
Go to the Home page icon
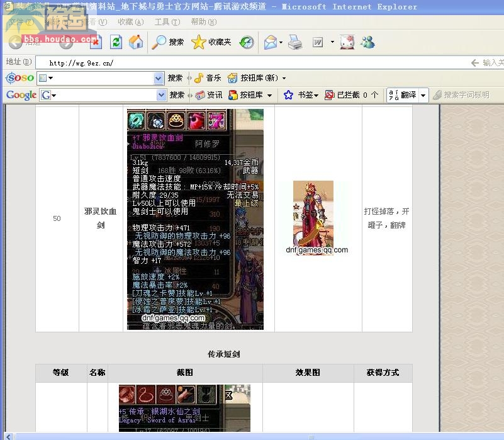click(136, 42)
